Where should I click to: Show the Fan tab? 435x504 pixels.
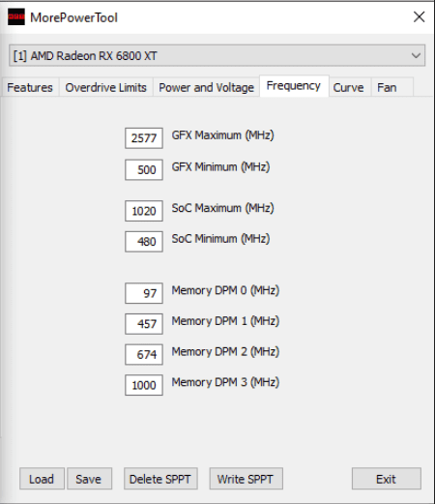[x=387, y=87]
